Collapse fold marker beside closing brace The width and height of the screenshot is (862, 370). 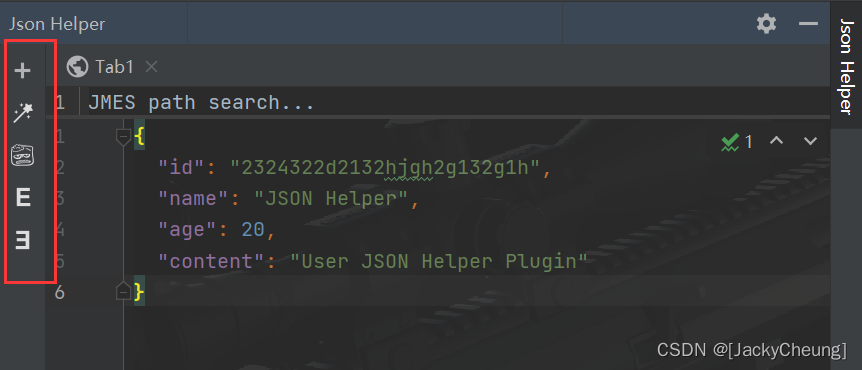pyautogui.click(x=124, y=291)
